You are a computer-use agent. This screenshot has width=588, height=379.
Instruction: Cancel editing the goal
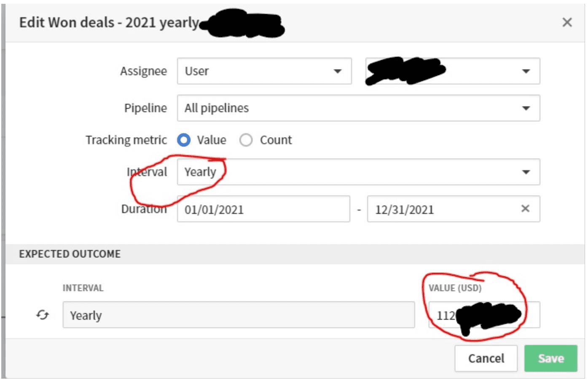pyautogui.click(x=486, y=358)
